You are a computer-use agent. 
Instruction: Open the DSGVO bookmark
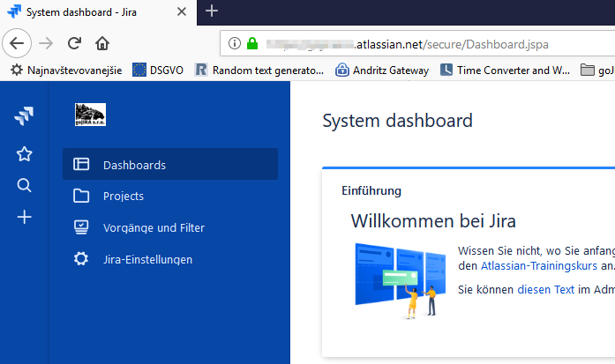(x=158, y=71)
